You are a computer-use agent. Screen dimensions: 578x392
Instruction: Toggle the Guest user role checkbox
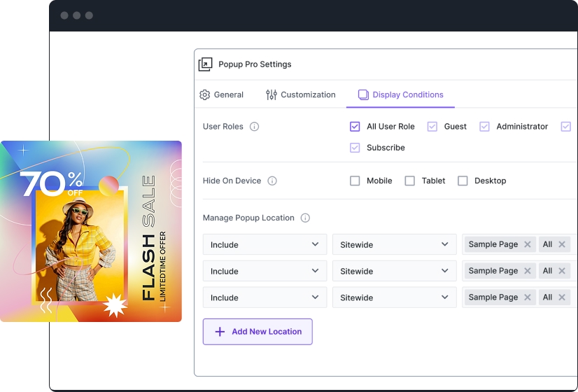[432, 127]
